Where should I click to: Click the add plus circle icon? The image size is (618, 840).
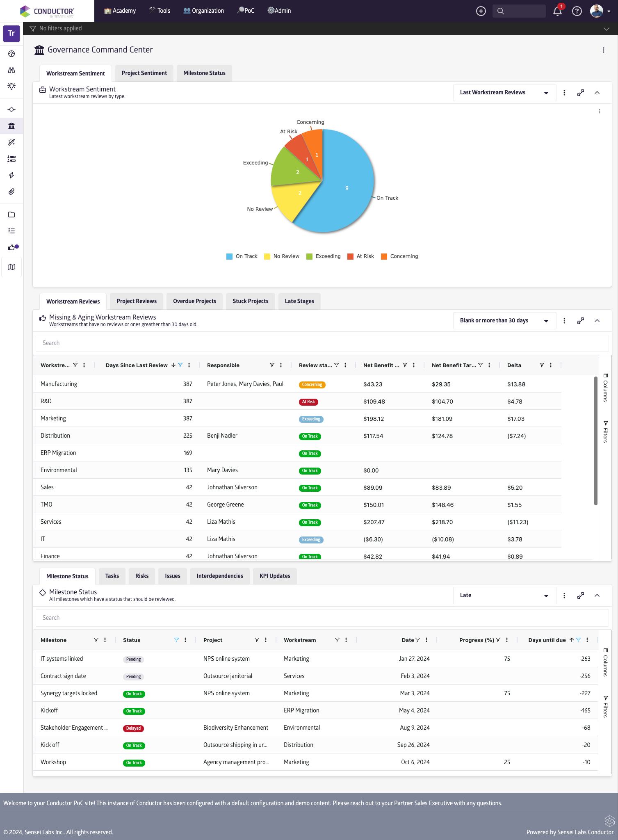click(x=481, y=11)
